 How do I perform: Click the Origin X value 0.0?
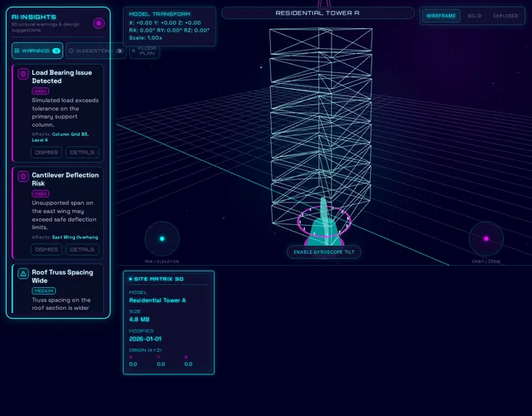click(x=133, y=365)
